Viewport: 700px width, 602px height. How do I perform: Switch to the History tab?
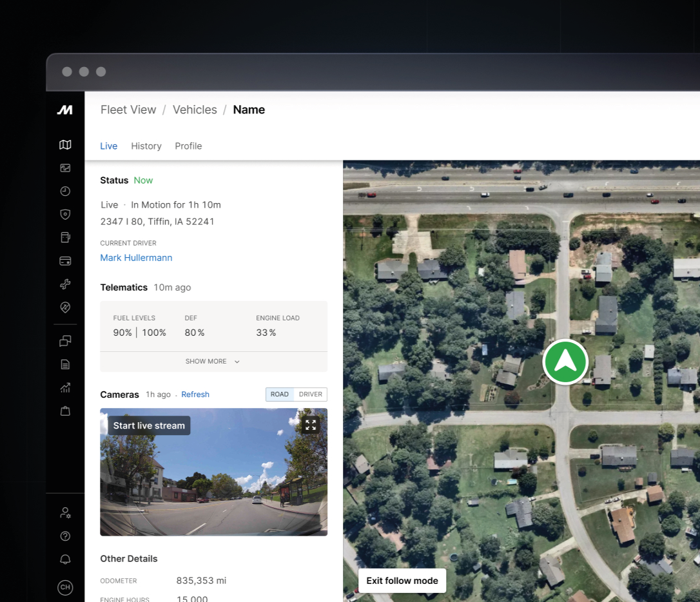coord(146,146)
